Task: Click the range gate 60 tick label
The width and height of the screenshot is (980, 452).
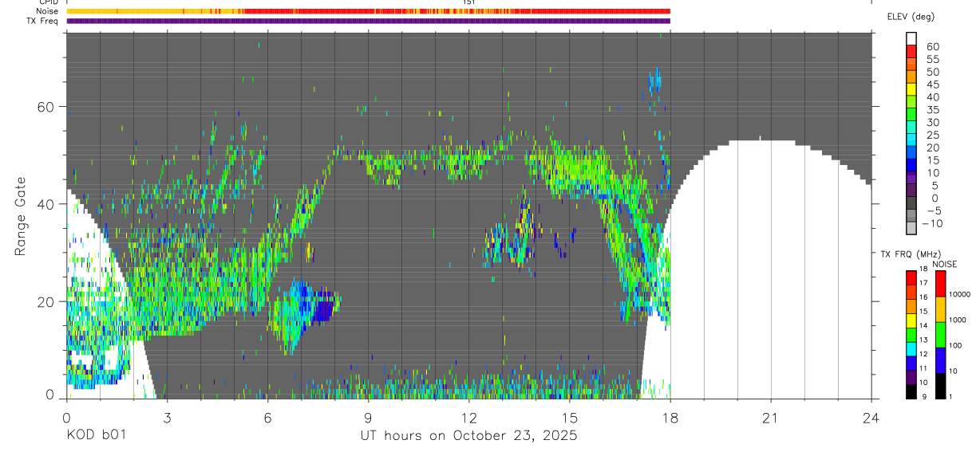Action: coord(45,107)
